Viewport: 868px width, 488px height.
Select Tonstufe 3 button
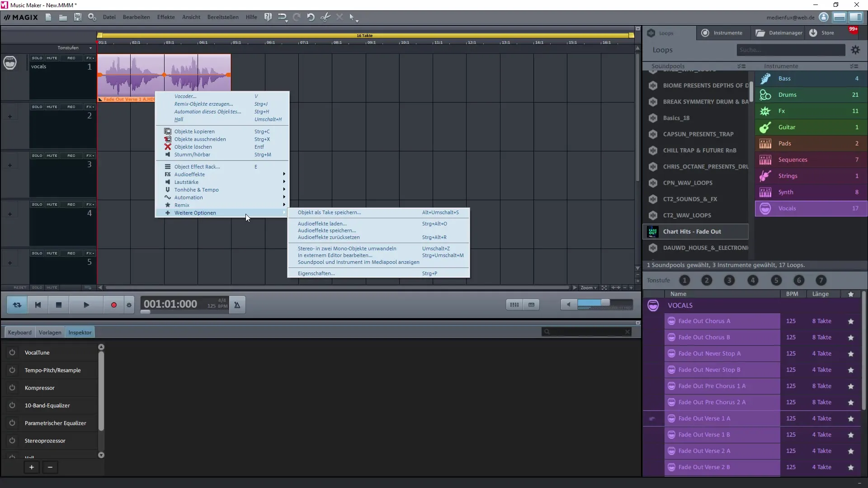(x=729, y=280)
